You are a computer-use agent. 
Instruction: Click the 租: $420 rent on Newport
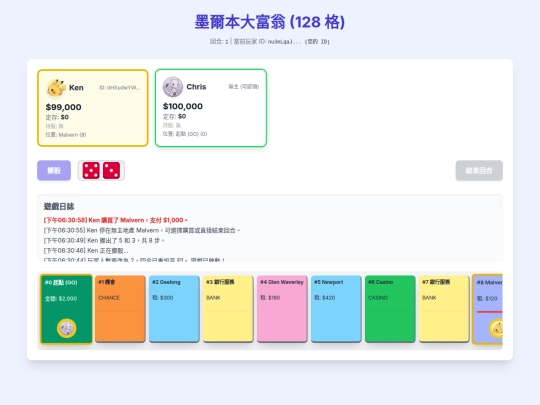324,298
